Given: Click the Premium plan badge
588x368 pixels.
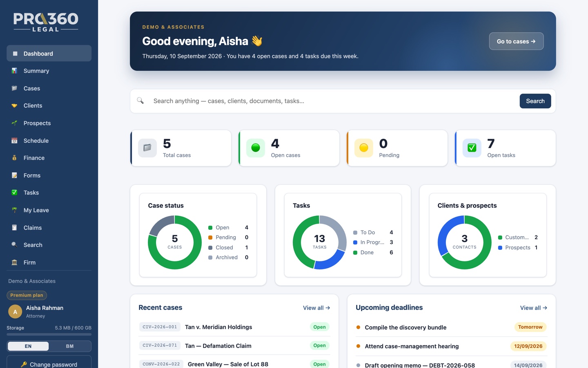Looking at the screenshot, I should 27,295.
